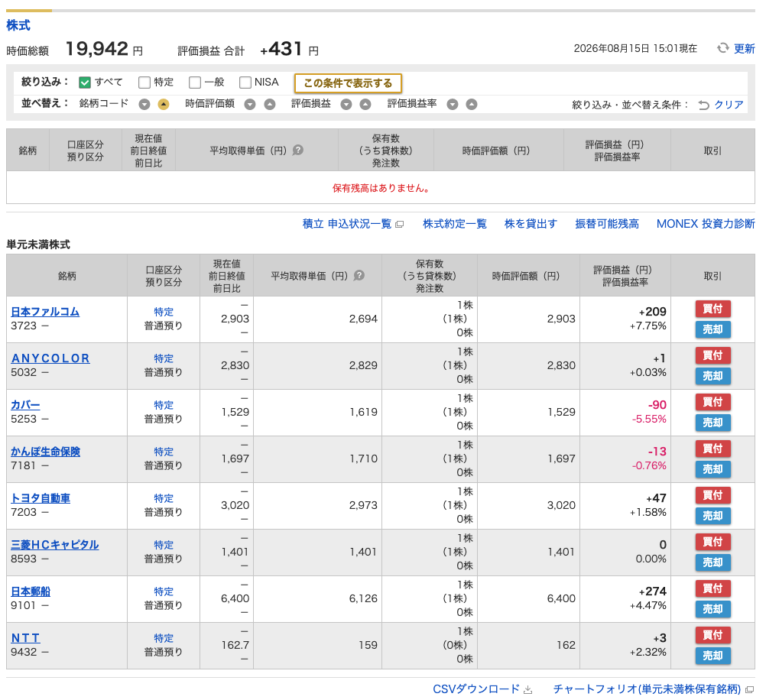Image resolution: width=766 pixels, height=700 pixels.
Task: Click 買付 for NTT
Action: 712,635
